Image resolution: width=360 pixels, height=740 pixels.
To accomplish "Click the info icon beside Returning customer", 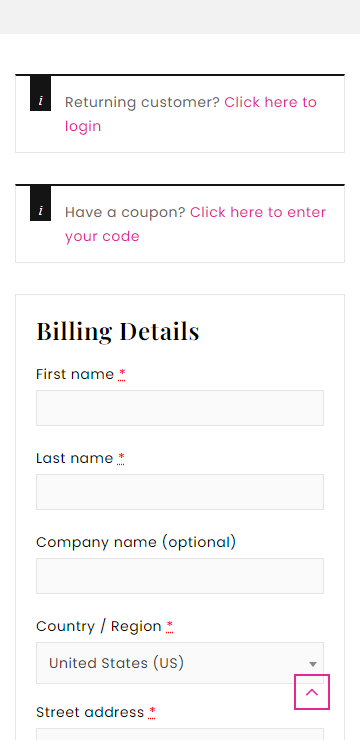I will [41, 100].
